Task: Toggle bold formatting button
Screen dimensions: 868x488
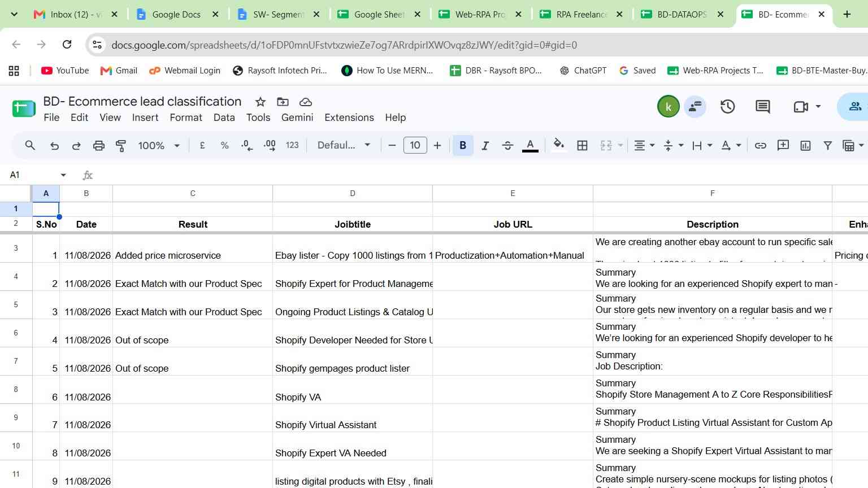Action: (463, 146)
